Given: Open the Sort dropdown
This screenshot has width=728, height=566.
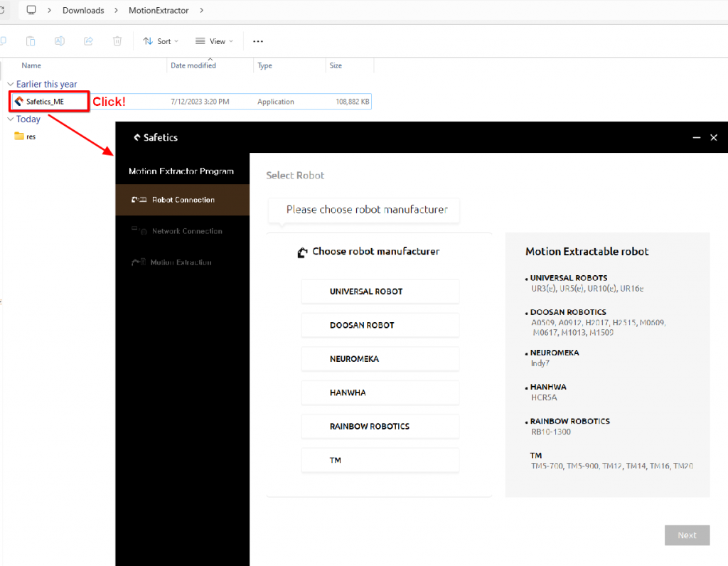Looking at the screenshot, I should point(160,41).
